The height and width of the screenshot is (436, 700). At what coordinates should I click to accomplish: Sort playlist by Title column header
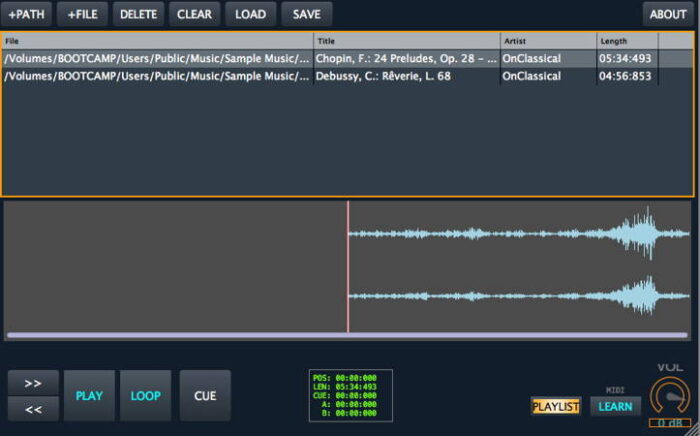(x=406, y=41)
